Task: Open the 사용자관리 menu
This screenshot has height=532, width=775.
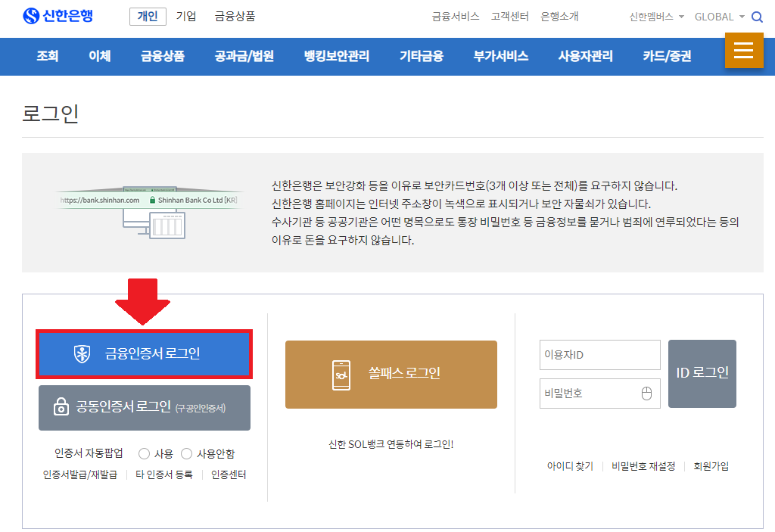Action: coord(586,56)
